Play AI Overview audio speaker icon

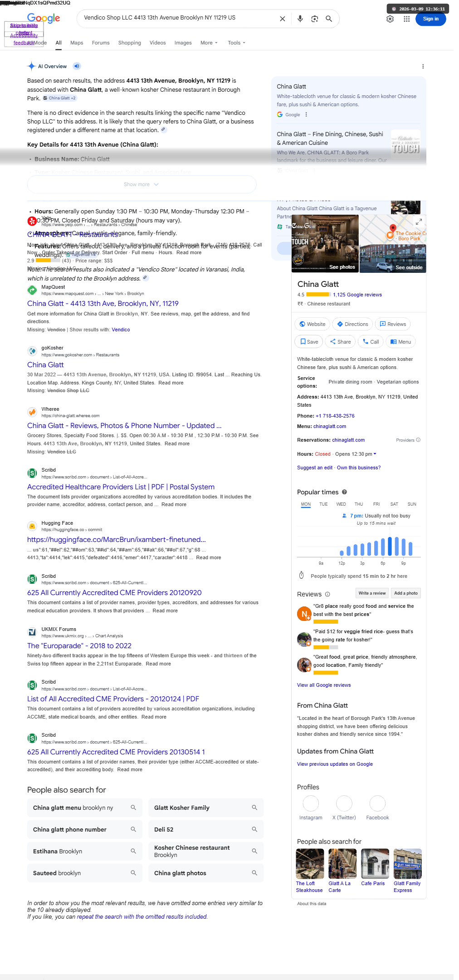point(77,66)
